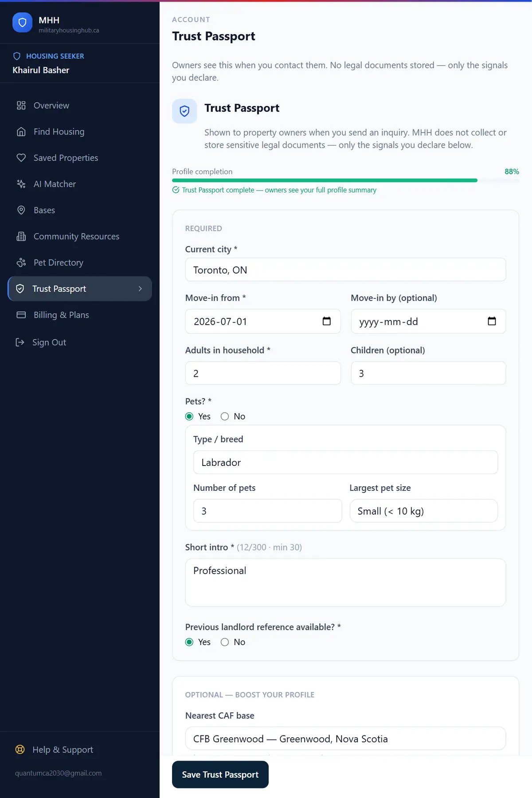This screenshot has width=532, height=798.
Task: Go to Pet Directory
Action: pyautogui.click(x=80, y=262)
